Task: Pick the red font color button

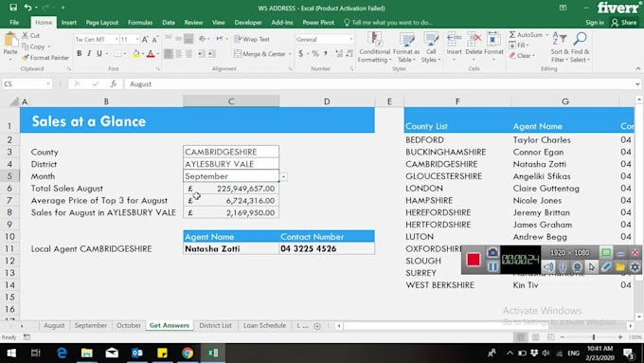Action: pyautogui.click(x=151, y=53)
